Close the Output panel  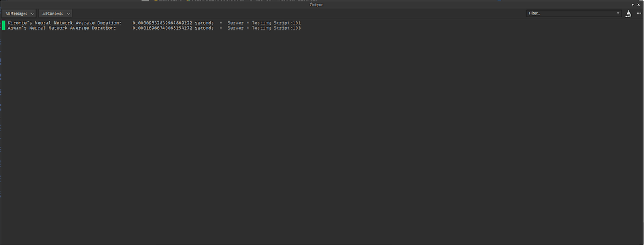pos(638,4)
